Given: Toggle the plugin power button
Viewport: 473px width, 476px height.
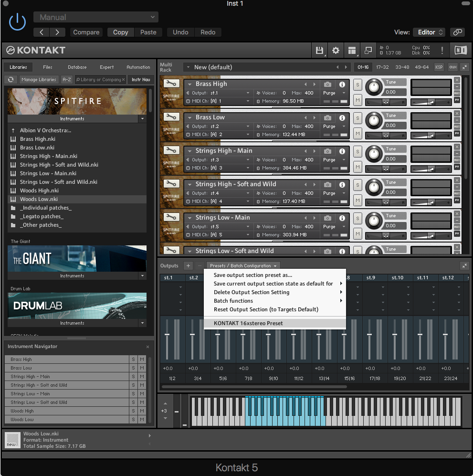Looking at the screenshot, I should coord(17,22).
